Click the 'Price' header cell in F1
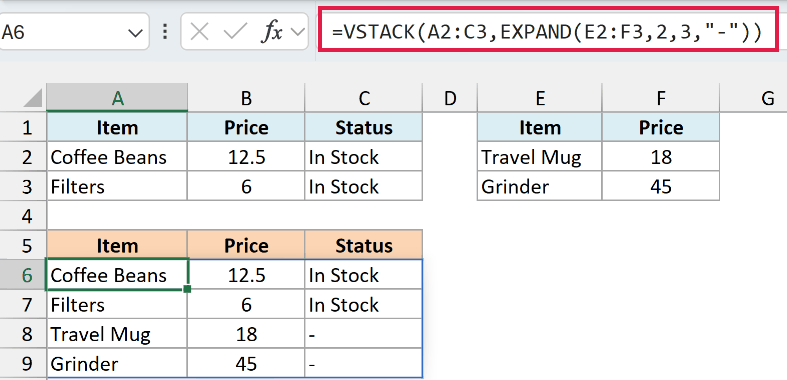This screenshot has height=380, width=787. pos(661,127)
